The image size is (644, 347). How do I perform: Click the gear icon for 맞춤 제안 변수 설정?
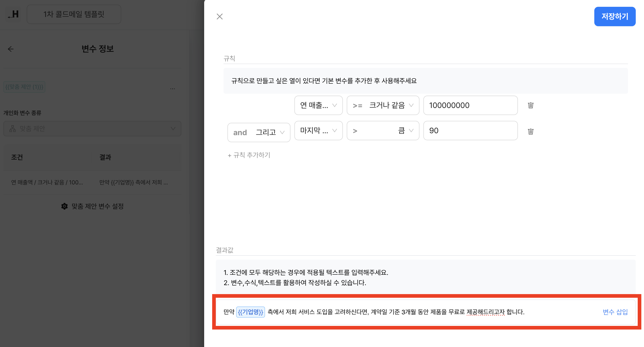pos(64,206)
